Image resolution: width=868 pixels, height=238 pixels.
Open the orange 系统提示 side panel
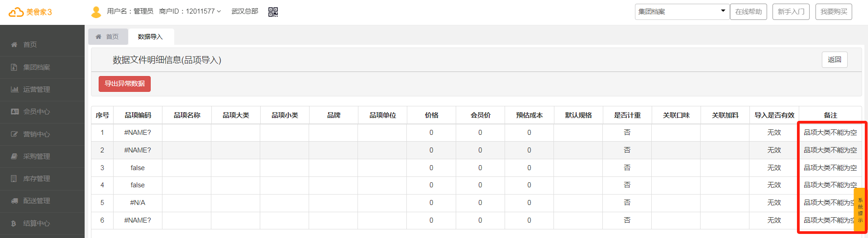pos(860,210)
